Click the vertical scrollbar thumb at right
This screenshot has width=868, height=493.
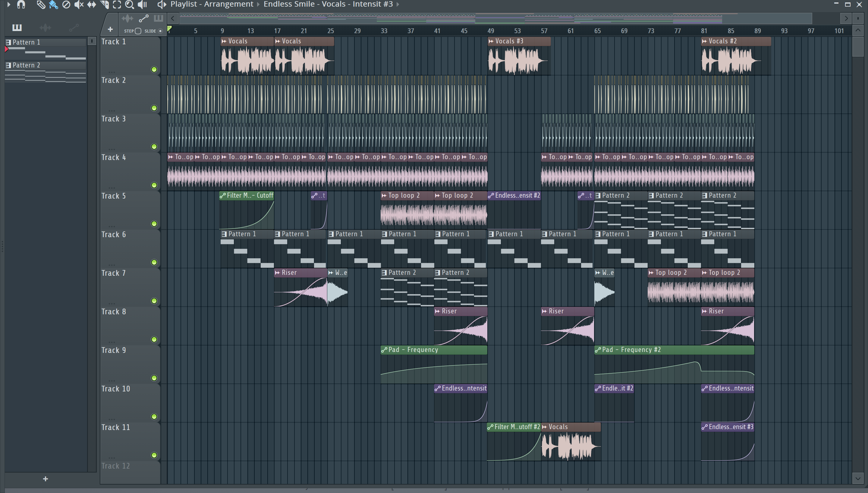[x=858, y=47]
